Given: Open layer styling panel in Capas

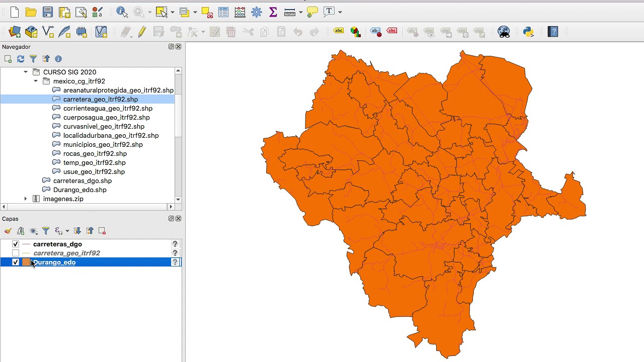Looking at the screenshot, I should pos(8,231).
